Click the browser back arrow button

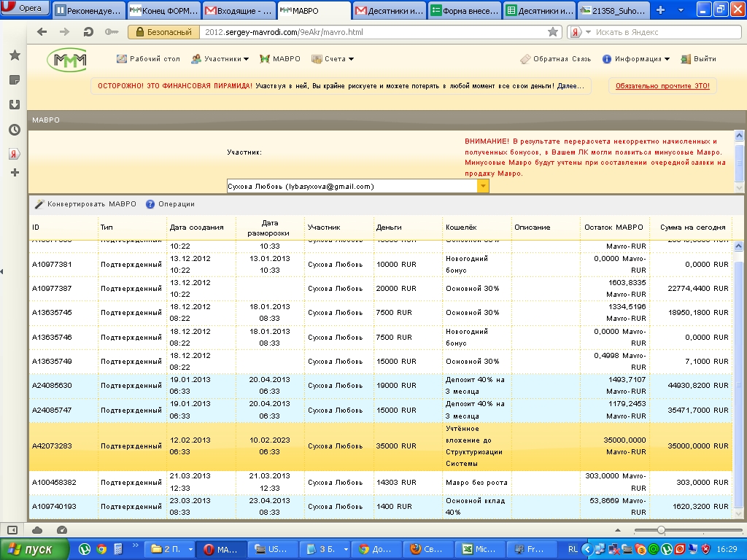(x=42, y=32)
